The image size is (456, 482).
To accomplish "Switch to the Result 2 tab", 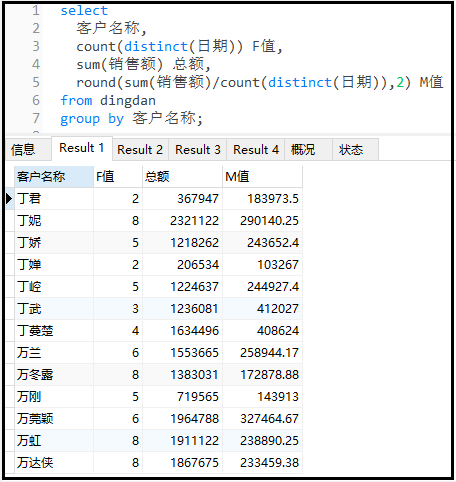I will point(140,150).
